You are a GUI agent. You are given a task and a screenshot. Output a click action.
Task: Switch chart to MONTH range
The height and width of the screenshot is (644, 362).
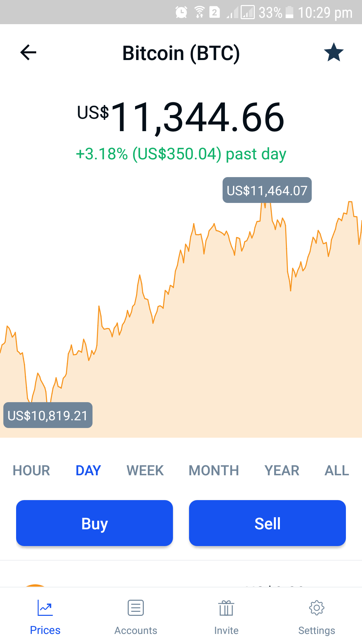click(214, 471)
